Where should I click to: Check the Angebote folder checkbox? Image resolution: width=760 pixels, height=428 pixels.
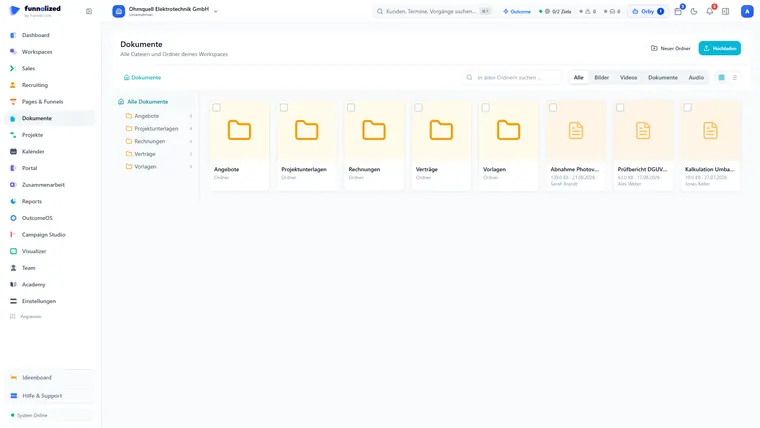click(x=217, y=108)
